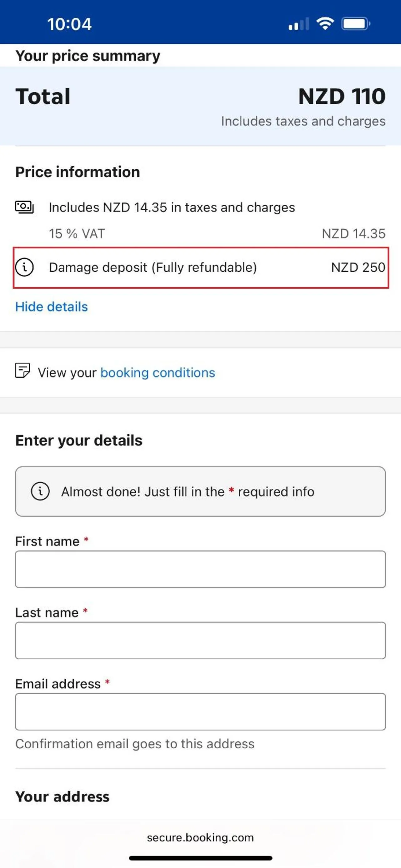Tap the damage deposit info icon
401x868 pixels.
(24, 267)
